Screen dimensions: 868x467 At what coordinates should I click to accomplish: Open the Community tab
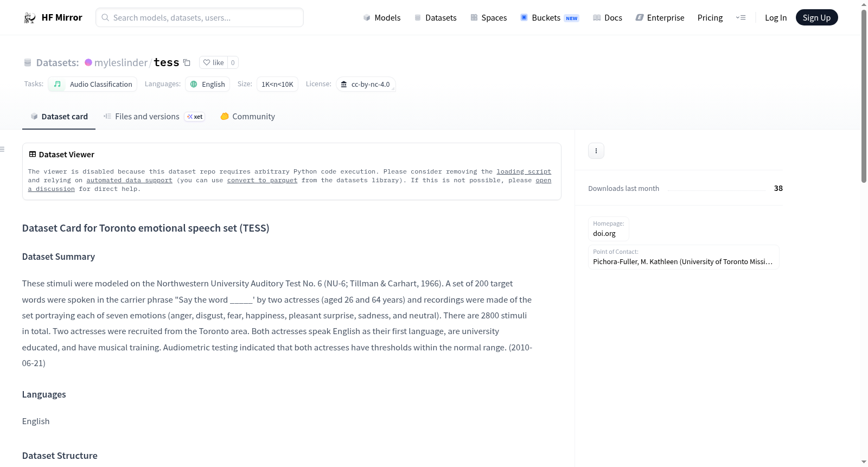[247, 117]
